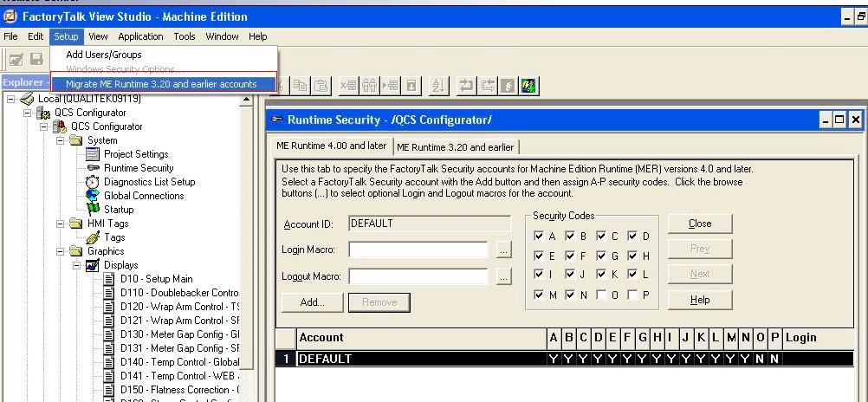Open the File menu

coord(10,36)
